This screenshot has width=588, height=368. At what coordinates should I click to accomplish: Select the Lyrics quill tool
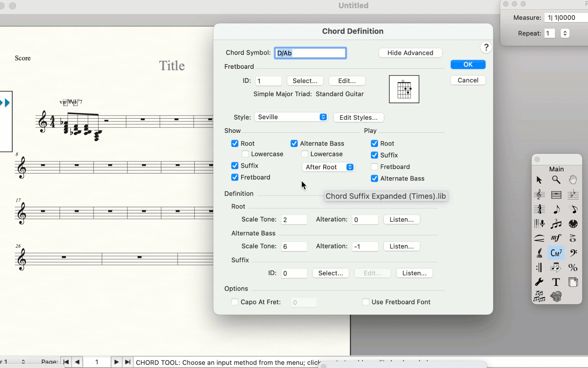[x=539, y=253]
